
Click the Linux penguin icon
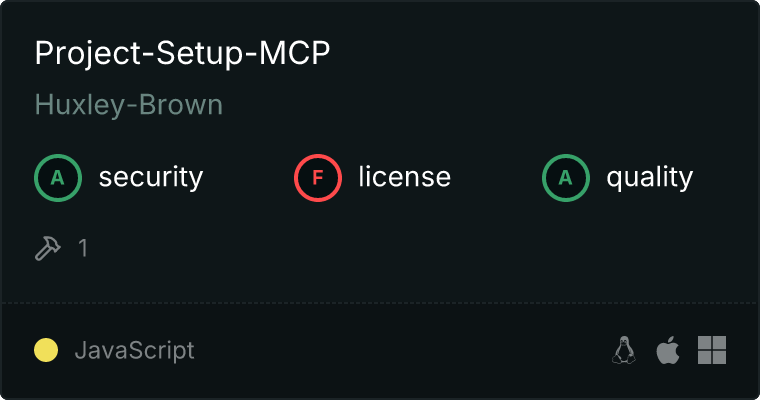[624, 350]
